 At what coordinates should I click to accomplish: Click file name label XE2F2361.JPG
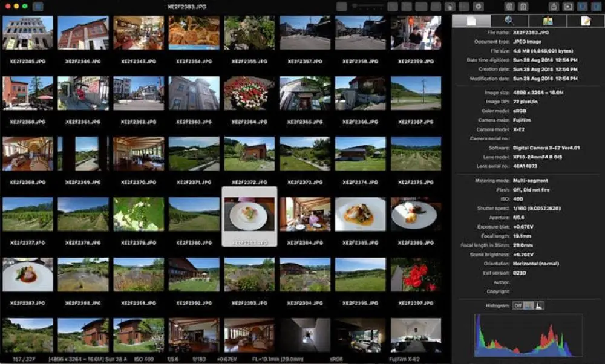pos(83,122)
